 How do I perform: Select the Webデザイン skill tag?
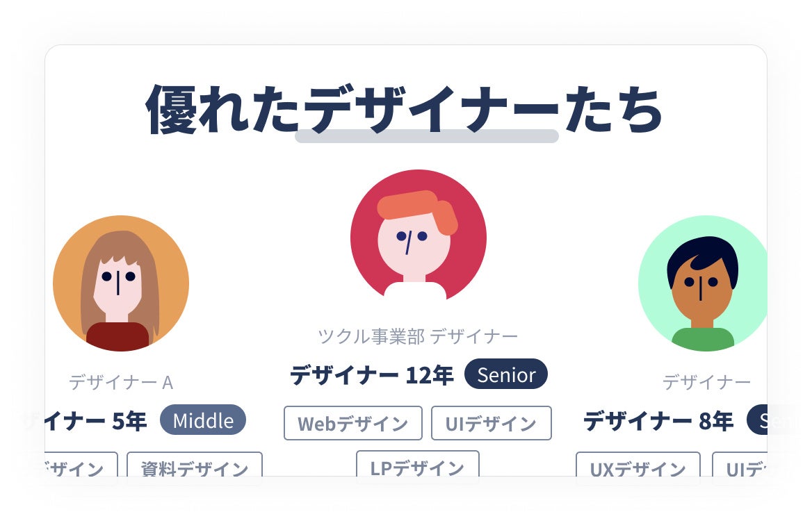tap(352, 423)
